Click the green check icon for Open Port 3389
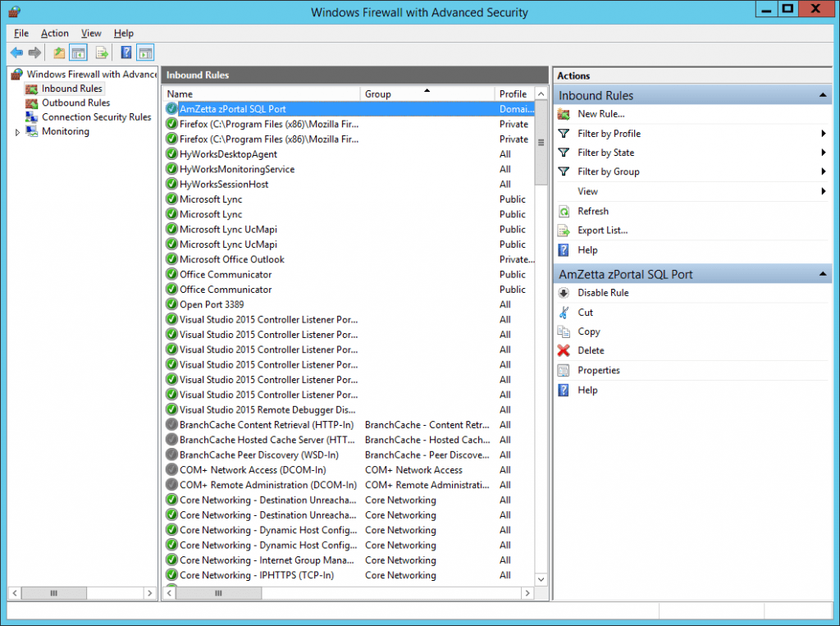The width and height of the screenshot is (840, 626). (x=171, y=304)
